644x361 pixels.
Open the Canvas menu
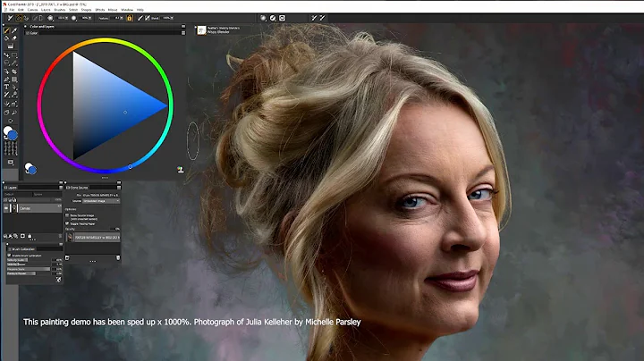32,10
